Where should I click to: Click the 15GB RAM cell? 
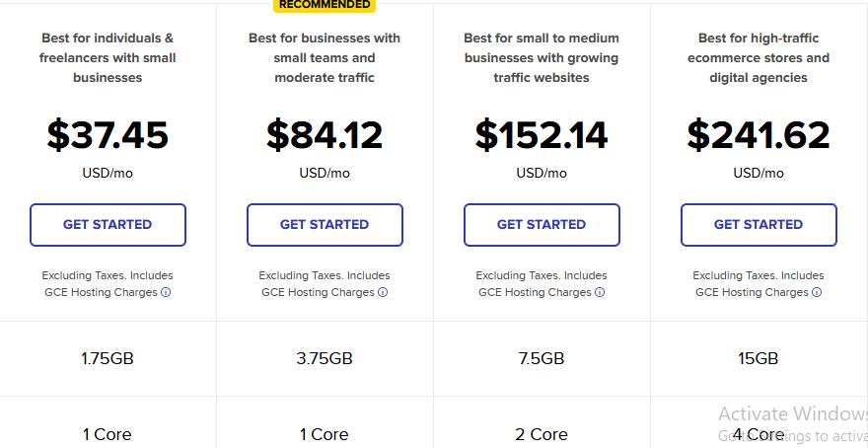[x=759, y=359]
